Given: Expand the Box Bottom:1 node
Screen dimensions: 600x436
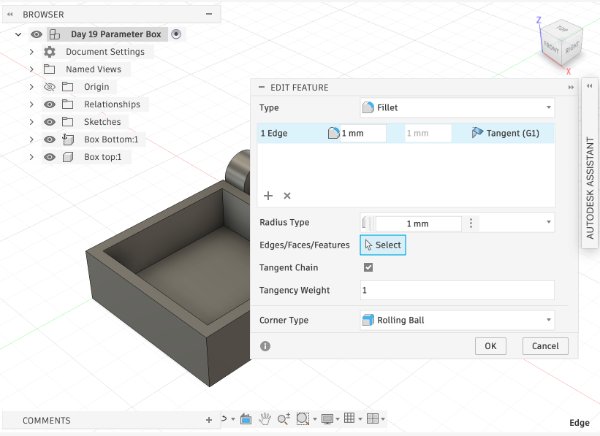Looking at the screenshot, I should [x=32, y=139].
